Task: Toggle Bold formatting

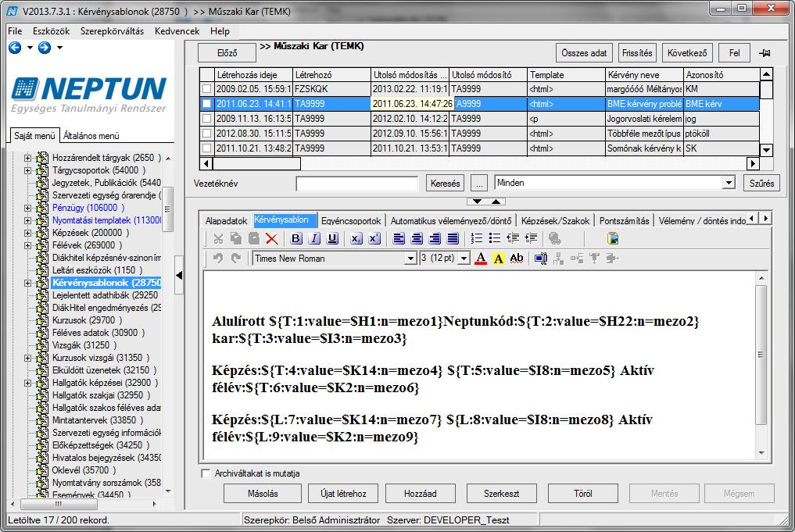Action: point(296,238)
